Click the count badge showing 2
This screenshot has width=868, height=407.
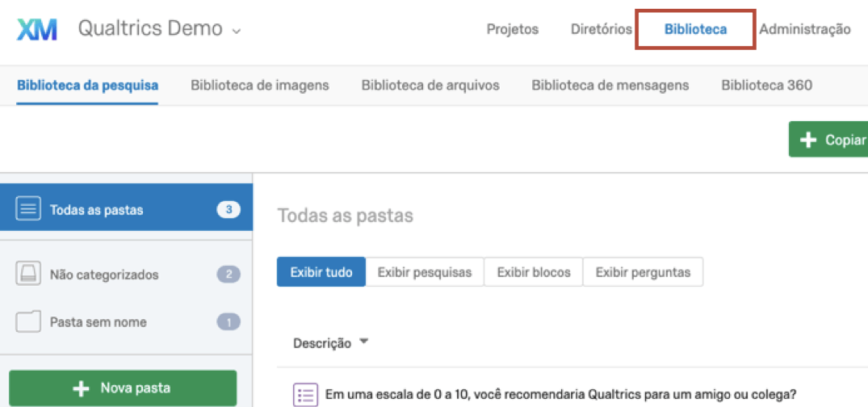[x=229, y=274]
